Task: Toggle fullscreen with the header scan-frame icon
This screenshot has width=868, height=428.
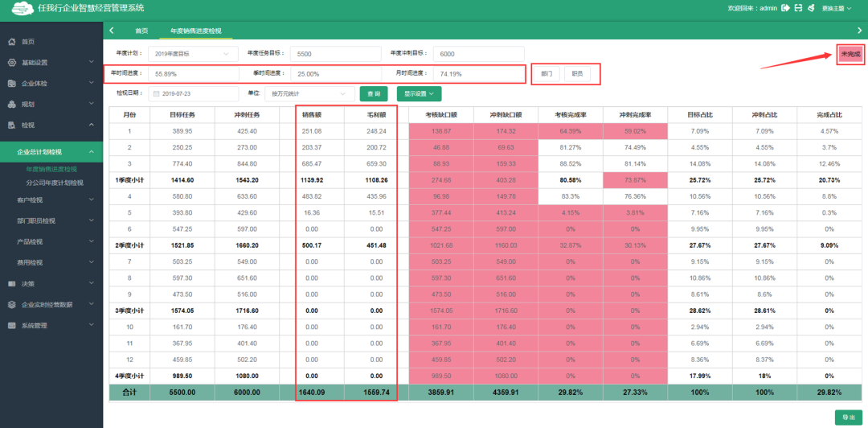Action: [798, 8]
